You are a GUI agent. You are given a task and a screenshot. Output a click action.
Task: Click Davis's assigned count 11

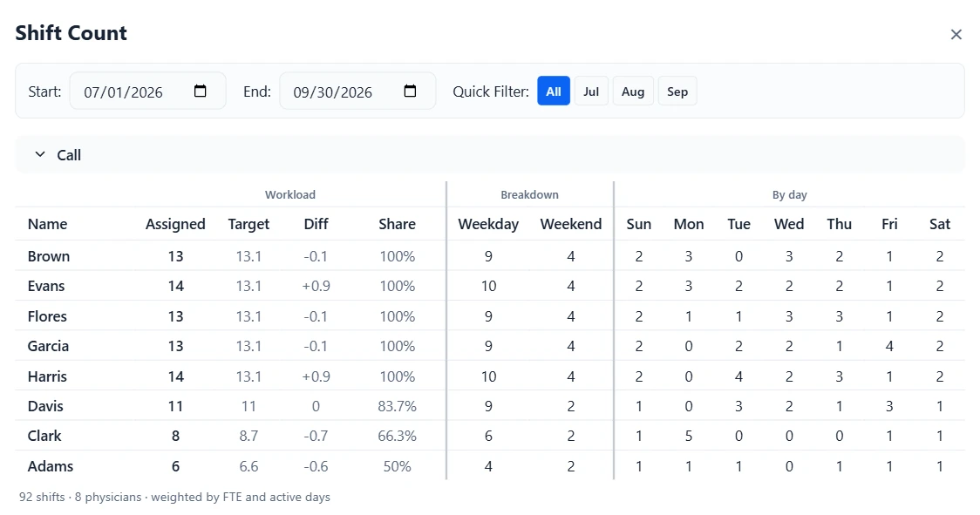point(175,406)
